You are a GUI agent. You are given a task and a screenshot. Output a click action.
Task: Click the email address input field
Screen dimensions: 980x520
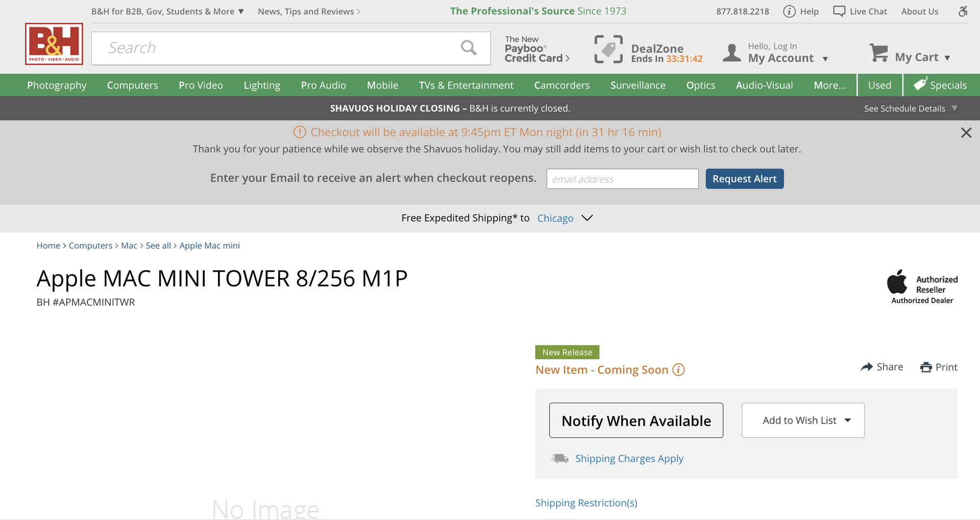click(622, 179)
